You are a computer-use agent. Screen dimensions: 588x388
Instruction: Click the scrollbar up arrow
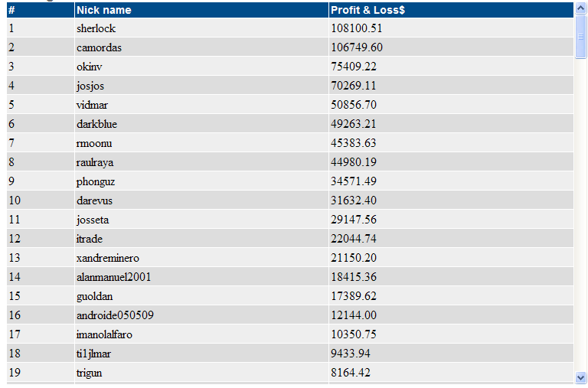[x=580, y=8]
